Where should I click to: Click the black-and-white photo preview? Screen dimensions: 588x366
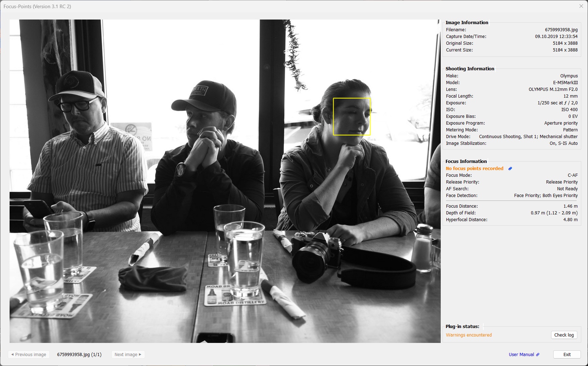(224, 177)
